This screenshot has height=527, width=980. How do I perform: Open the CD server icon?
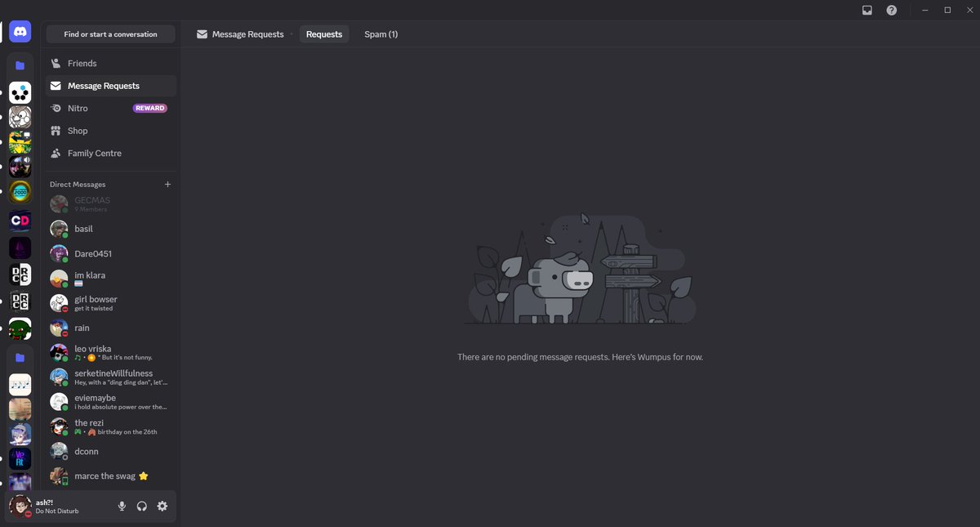(x=20, y=221)
